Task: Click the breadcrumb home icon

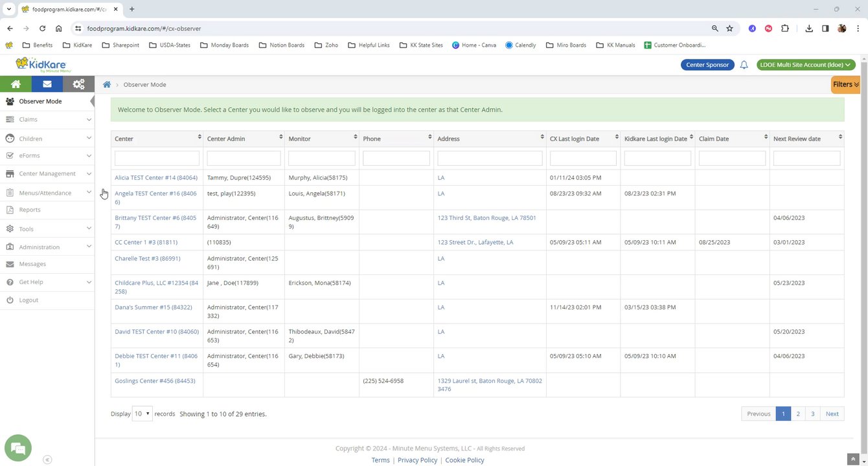Action: click(107, 85)
